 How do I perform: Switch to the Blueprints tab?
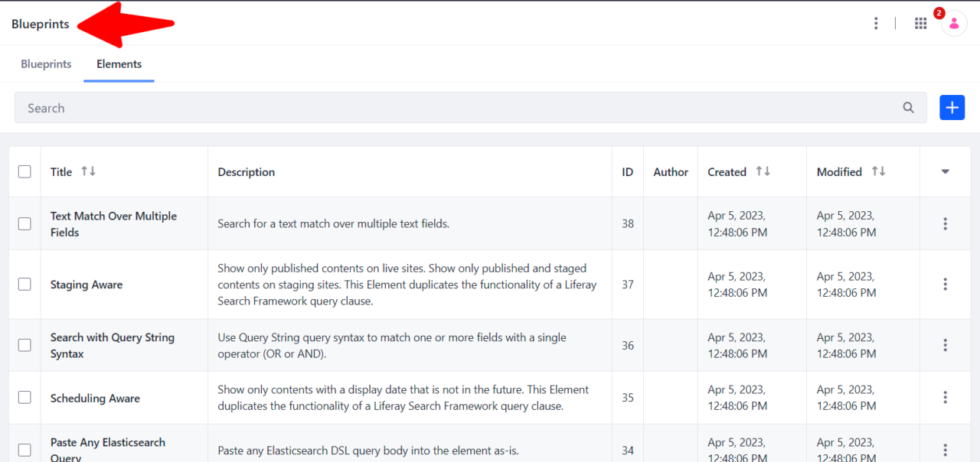[46, 63]
